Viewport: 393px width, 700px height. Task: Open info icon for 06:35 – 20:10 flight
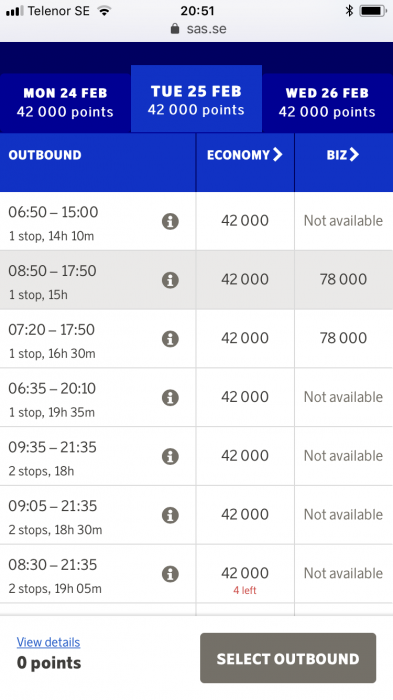pos(170,397)
